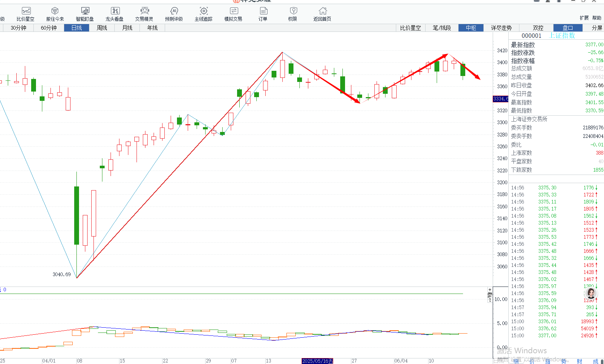This screenshot has width=604, height=364.
Task: Select the 60分钟 timeframe tab
Action: (x=49, y=28)
